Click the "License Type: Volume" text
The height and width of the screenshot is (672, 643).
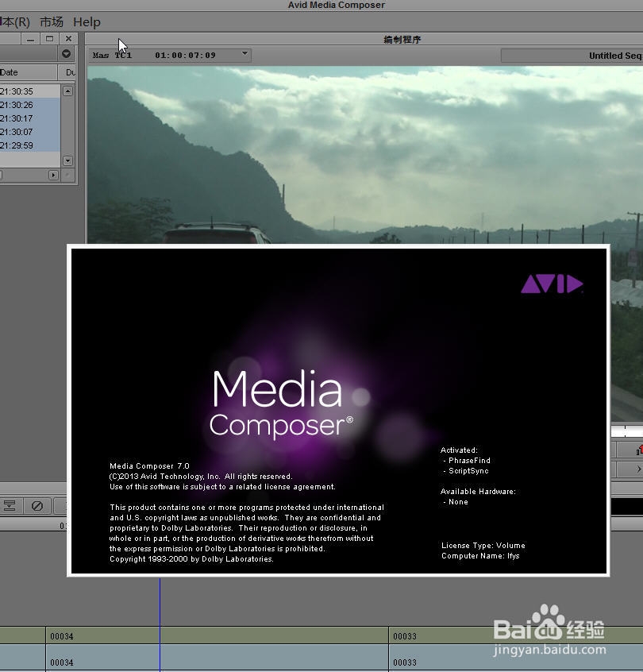(x=483, y=546)
